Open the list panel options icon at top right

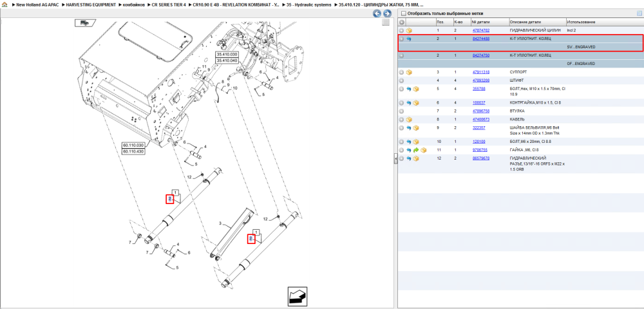[639, 14]
